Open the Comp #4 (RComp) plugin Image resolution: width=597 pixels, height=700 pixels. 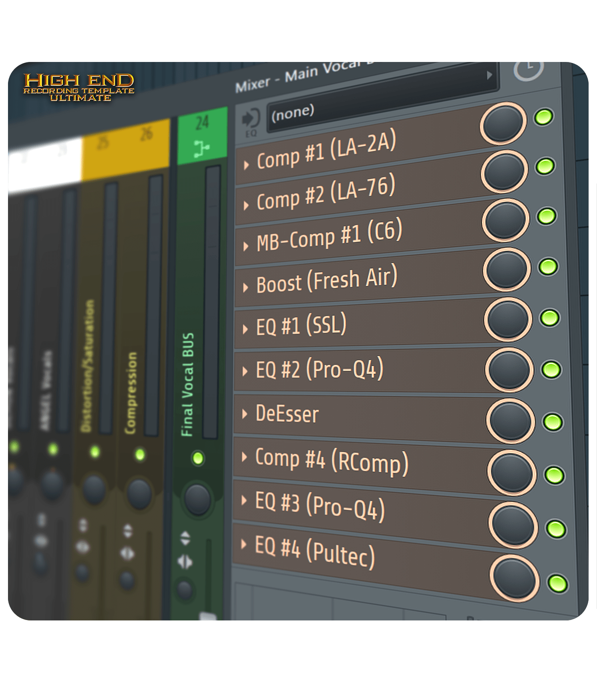click(x=332, y=462)
